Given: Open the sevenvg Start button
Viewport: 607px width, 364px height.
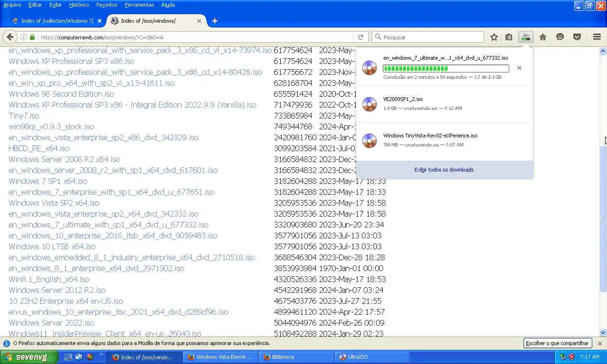Looking at the screenshot, I should tap(29, 357).
